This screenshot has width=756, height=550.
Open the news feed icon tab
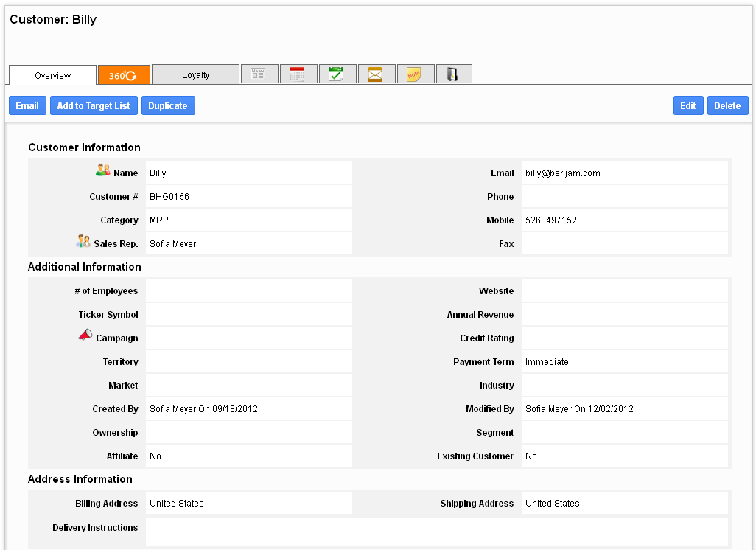259,74
